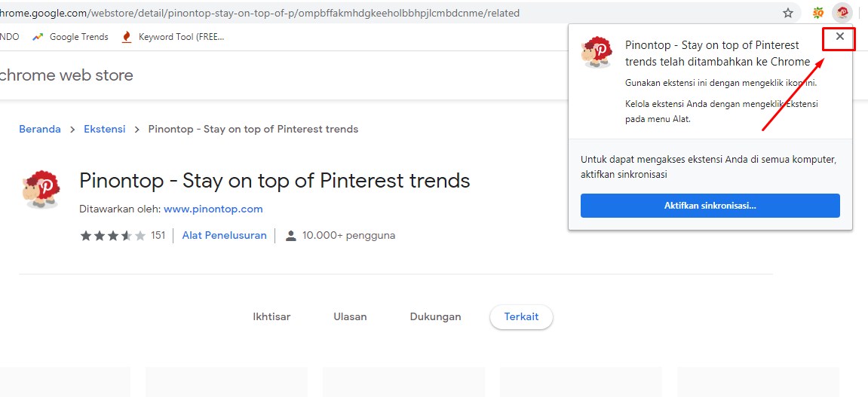Click the Pinontop sheep logo beside title
Image resolution: width=868 pixels, height=397 pixels.
pos(41,188)
